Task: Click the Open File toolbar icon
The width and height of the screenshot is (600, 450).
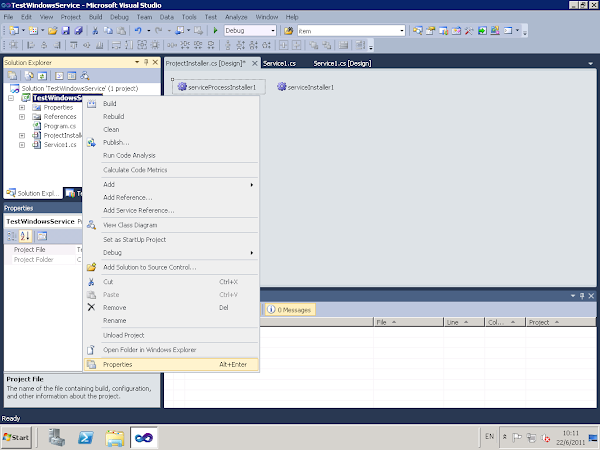Action: click(x=52, y=31)
